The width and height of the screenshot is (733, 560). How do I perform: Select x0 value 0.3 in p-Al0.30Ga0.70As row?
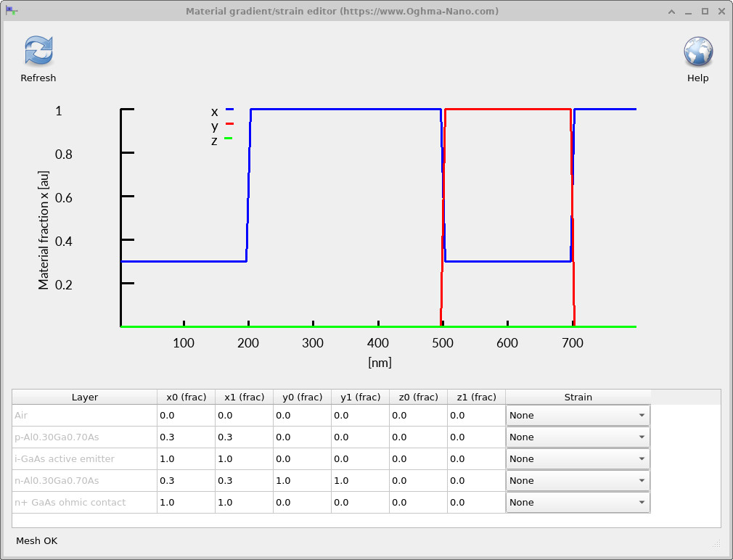pos(186,437)
